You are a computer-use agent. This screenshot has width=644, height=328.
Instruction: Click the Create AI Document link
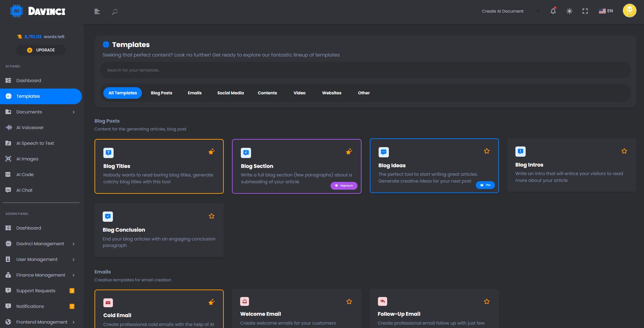tap(502, 11)
